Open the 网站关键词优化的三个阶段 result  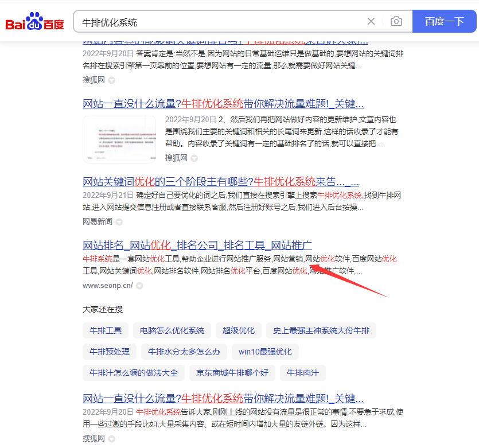(x=220, y=181)
